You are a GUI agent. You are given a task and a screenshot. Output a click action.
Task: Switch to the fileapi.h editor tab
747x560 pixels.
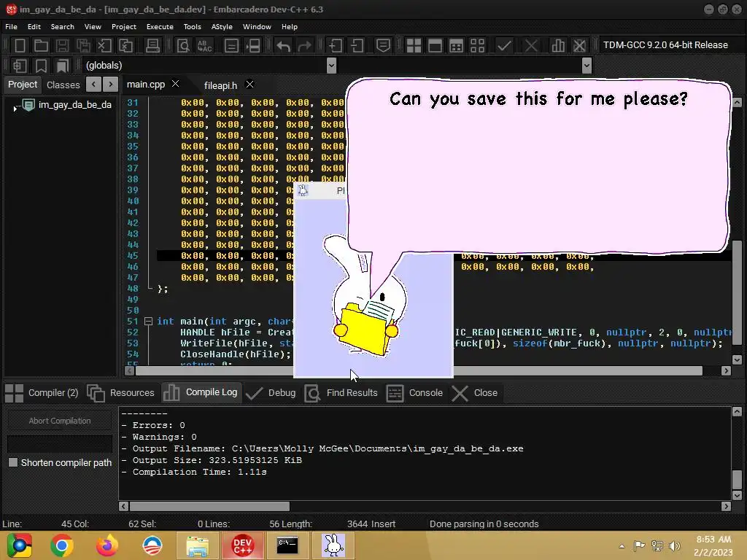(x=220, y=85)
